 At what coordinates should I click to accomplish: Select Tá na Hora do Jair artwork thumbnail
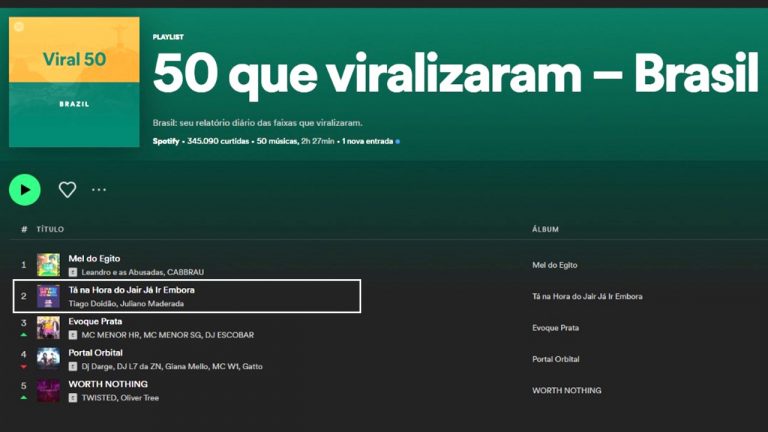pyautogui.click(x=48, y=296)
